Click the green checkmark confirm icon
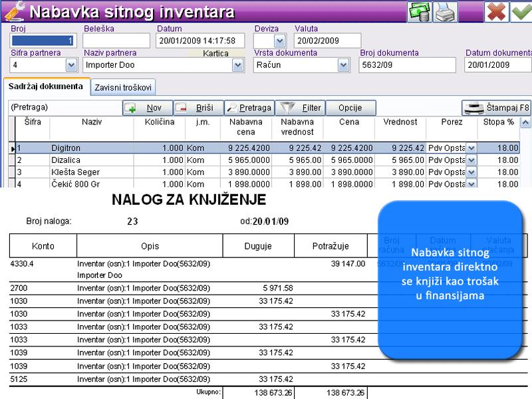This screenshot has width=532, height=399. pos(519,12)
